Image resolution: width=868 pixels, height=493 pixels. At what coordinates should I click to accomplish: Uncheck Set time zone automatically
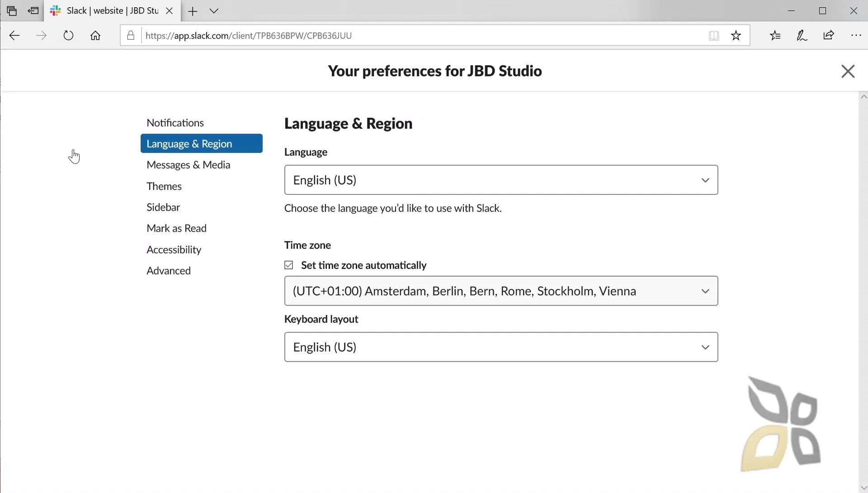pyautogui.click(x=289, y=265)
